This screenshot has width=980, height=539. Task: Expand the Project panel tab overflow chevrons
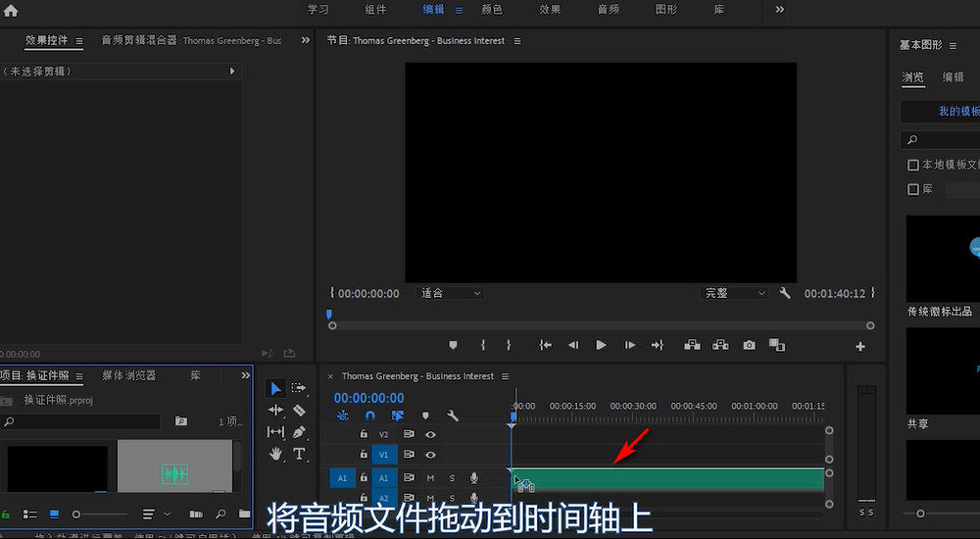246,375
